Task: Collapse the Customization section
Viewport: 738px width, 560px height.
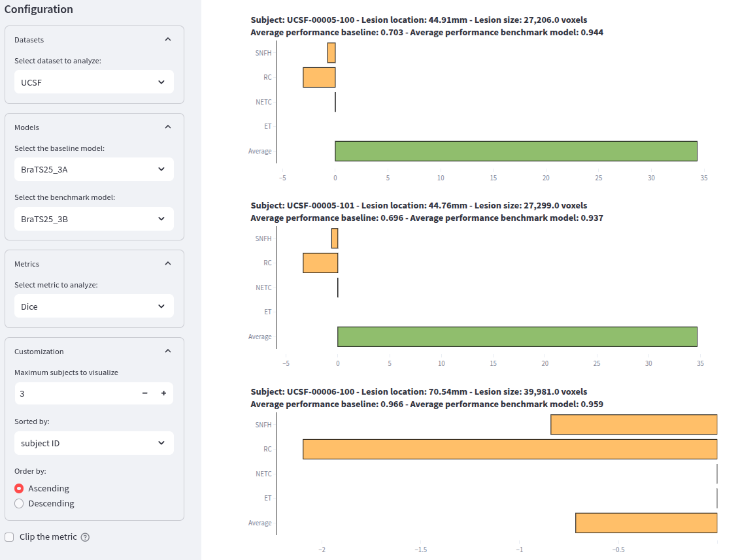Action: tap(168, 350)
